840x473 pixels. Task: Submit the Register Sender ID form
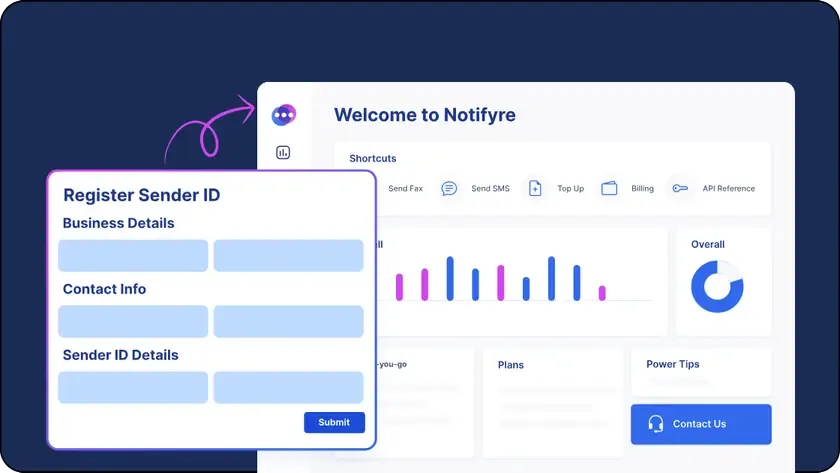334,422
